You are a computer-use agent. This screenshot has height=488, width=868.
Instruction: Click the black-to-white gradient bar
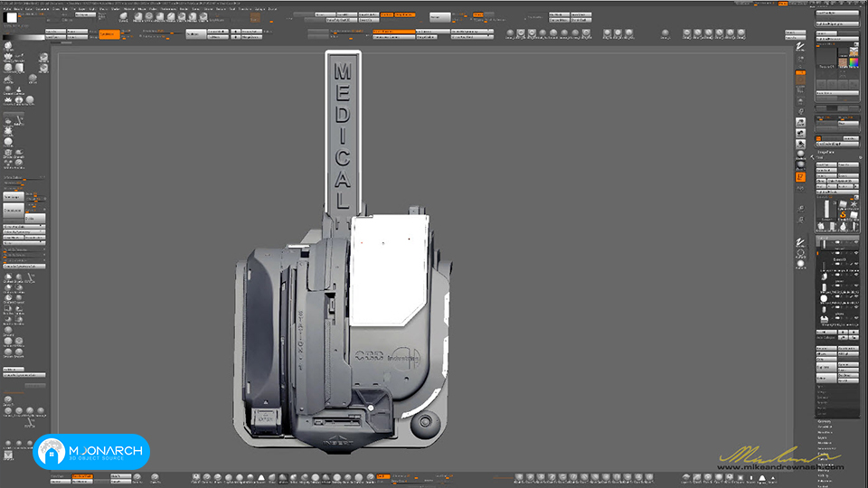click(x=24, y=38)
